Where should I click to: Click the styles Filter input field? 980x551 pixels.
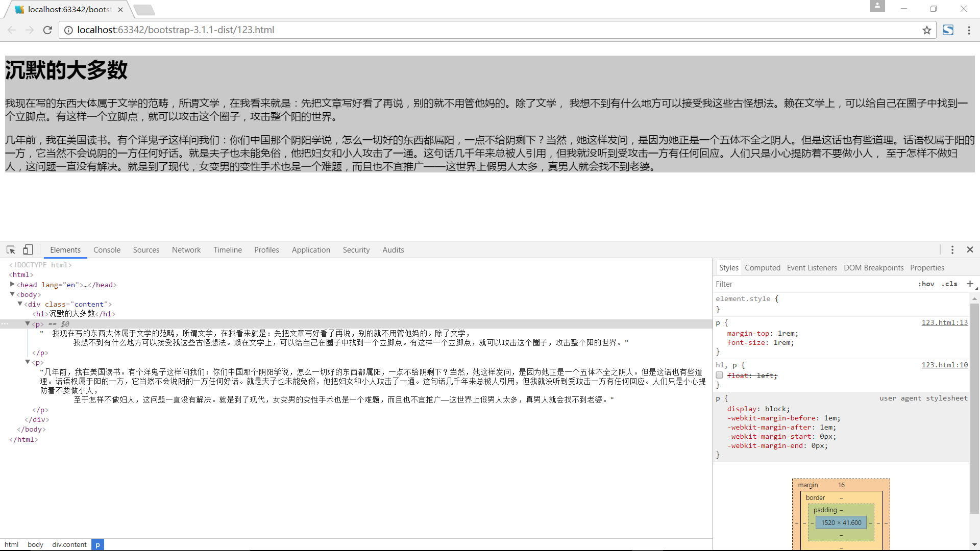coord(812,284)
